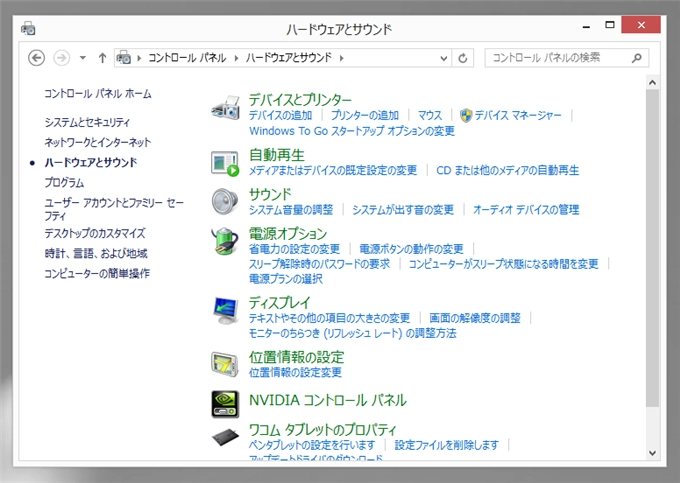Click the Wacom tablet icon

(226, 437)
